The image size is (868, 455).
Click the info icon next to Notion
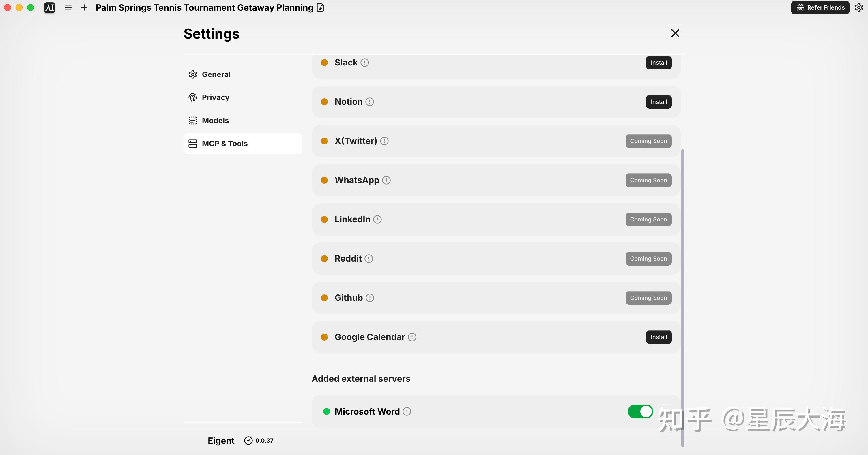[370, 102]
